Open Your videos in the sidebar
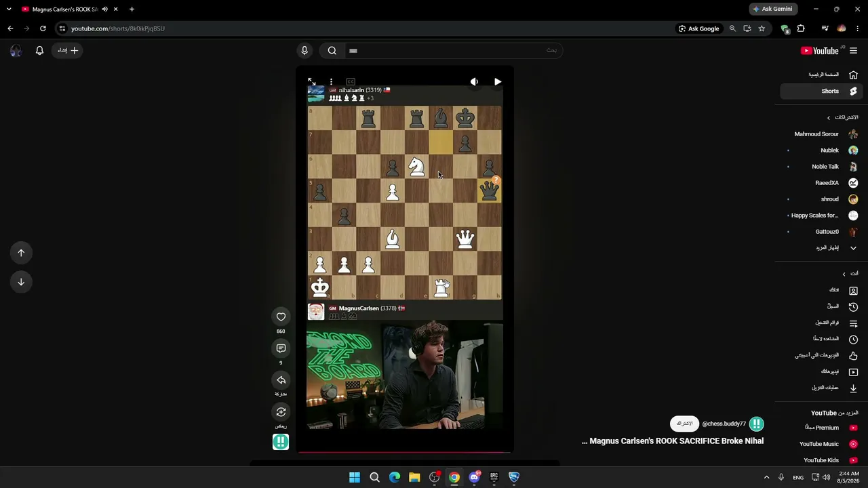Image resolution: width=868 pixels, height=488 pixels. click(820, 371)
